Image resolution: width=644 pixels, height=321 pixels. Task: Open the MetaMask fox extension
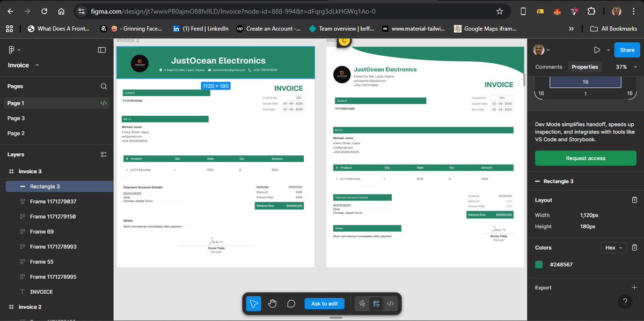pos(558,11)
